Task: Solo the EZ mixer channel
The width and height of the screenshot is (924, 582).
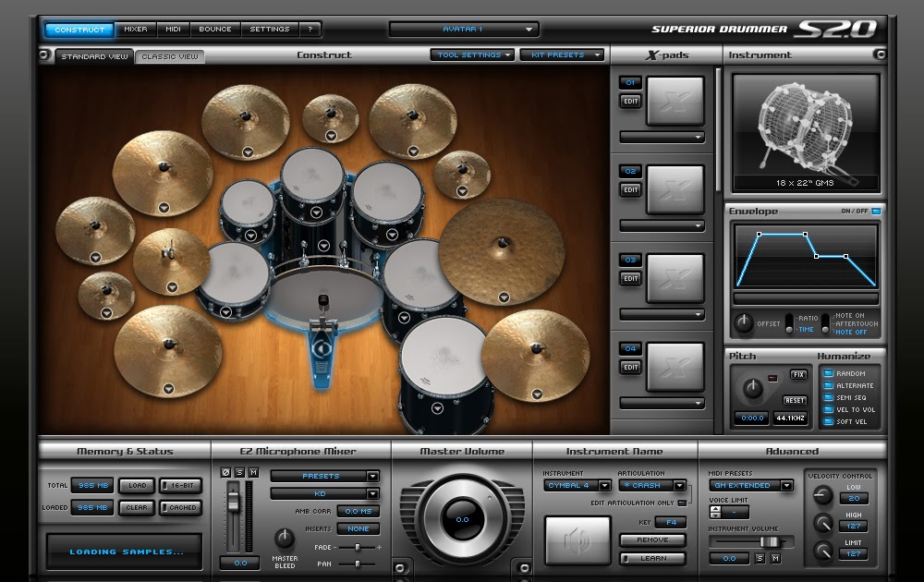Action: tap(239, 472)
